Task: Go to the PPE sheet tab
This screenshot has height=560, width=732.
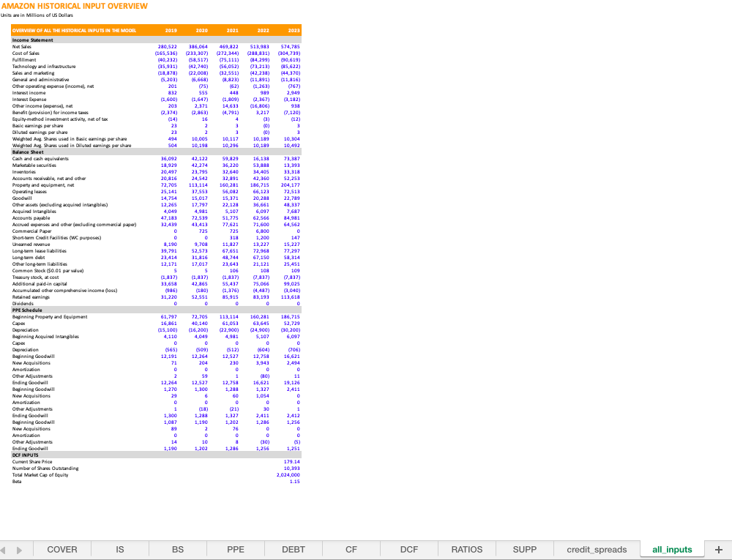Action: tap(236, 549)
